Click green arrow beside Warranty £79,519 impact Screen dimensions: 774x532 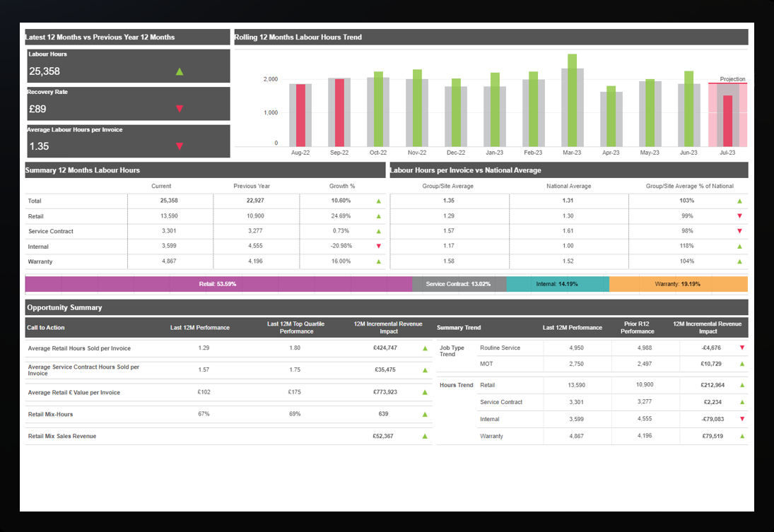(741, 436)
